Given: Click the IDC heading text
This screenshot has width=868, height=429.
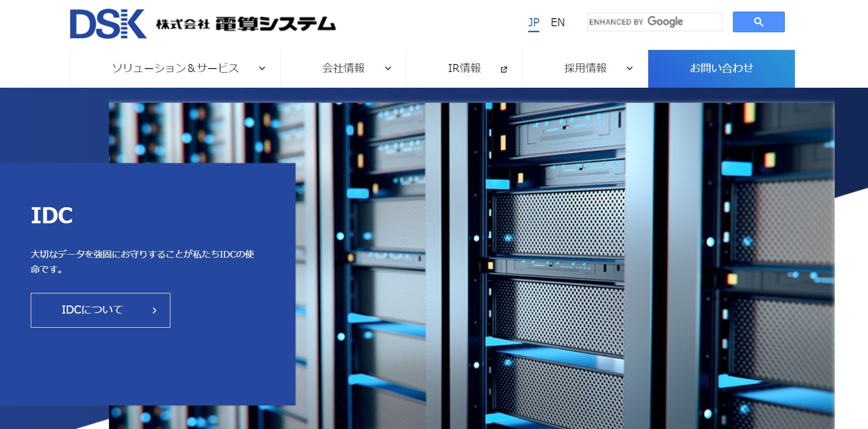Looking at the screenshot, I should (x=52, y=216).
